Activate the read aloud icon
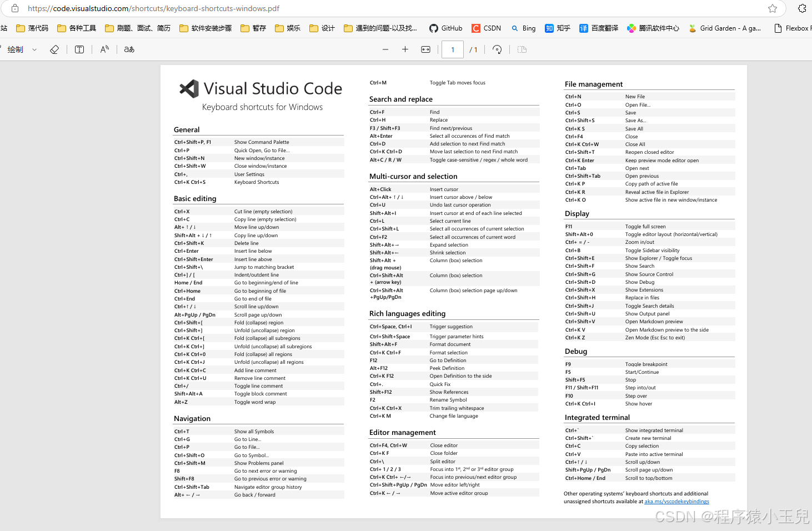 pos(104,49)
